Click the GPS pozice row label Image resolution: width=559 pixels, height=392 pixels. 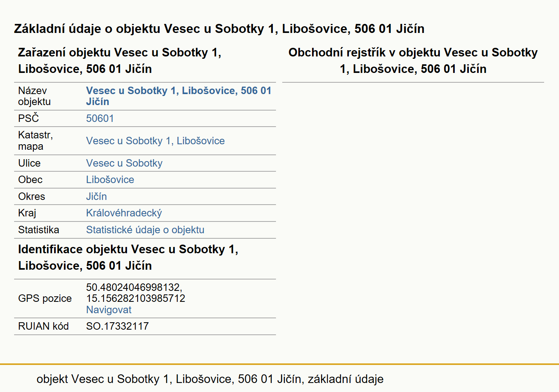pos(45,298)
